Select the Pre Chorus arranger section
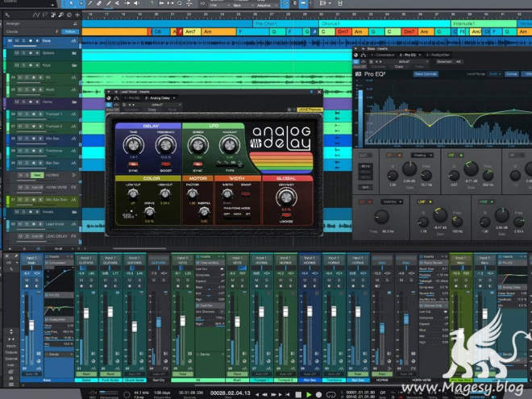Viewport: 532px width, 399px height. pos(285,23)
